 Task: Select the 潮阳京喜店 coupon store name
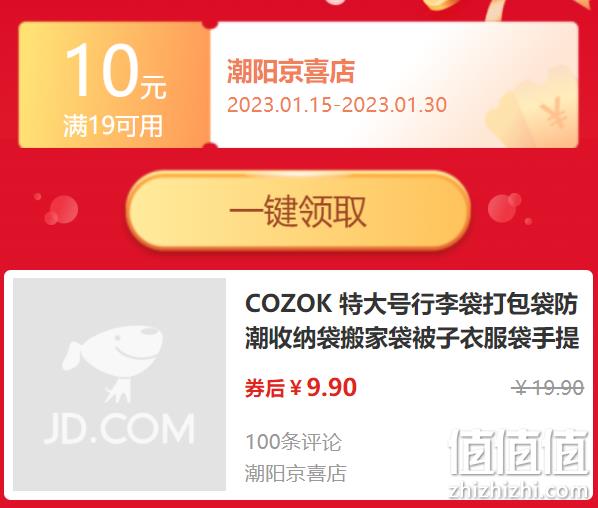point(291,71)
